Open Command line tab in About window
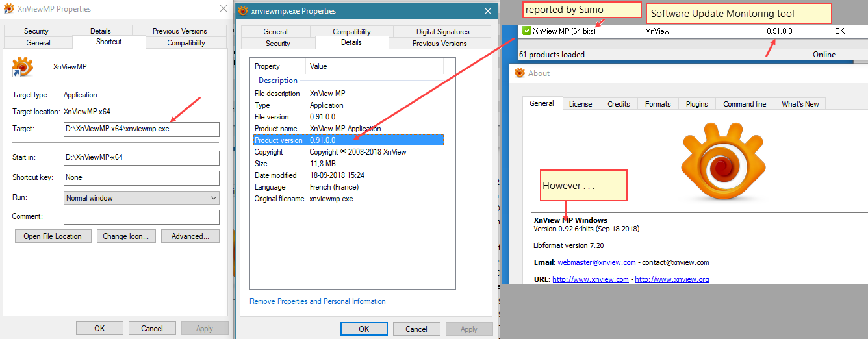This screenshot has width=868, height=339. pos(745,103)
